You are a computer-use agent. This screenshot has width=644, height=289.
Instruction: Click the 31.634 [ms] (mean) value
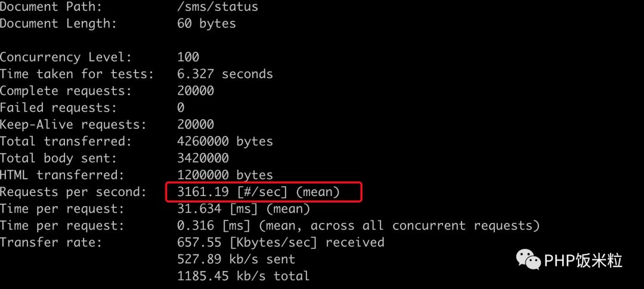(243, 209)
